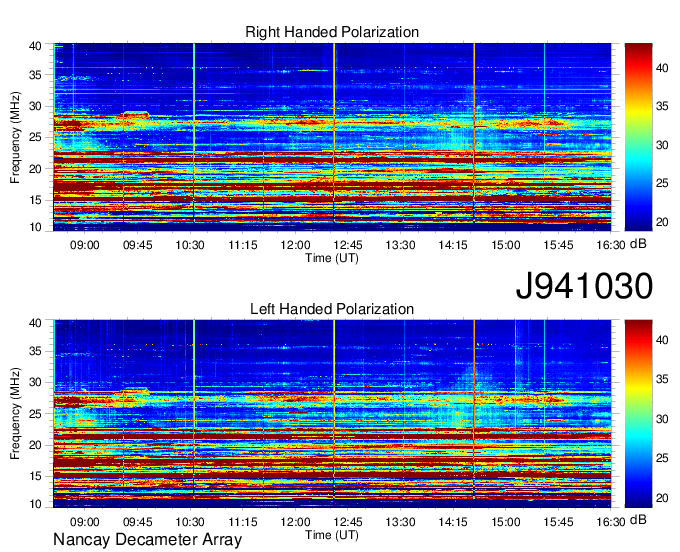The image size is (680, 552).
Task: Click the top spectrogram's plot area
Action: (x=332, y=137)
